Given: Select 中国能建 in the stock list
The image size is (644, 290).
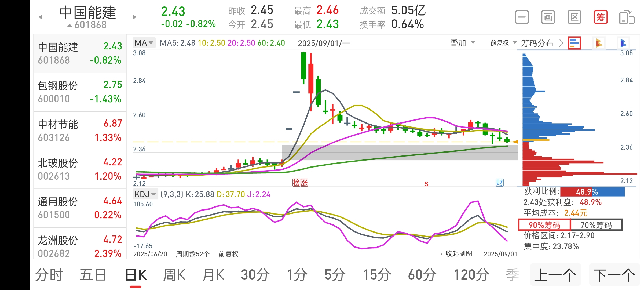Looking at the screenshot, I should 80,53.
